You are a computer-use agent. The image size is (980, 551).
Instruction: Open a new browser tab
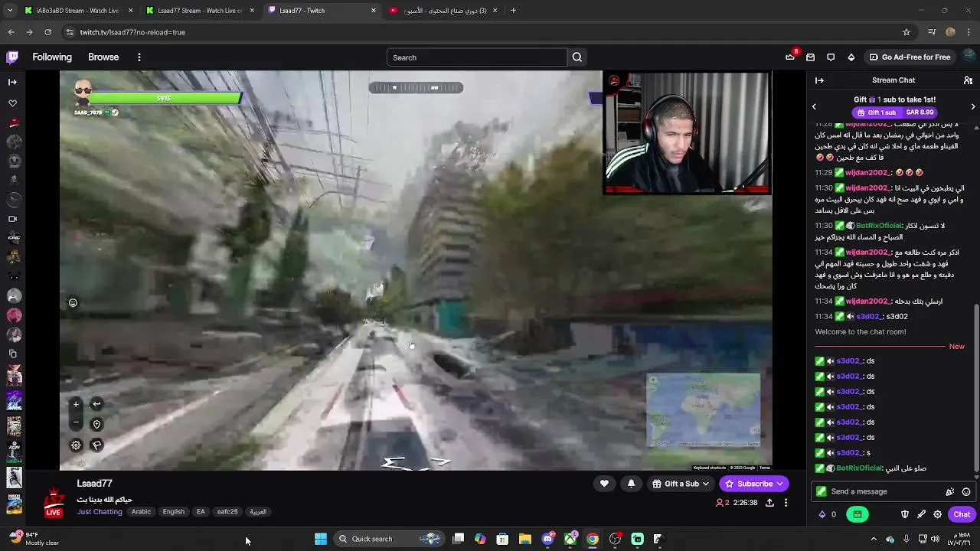[513, 11]
